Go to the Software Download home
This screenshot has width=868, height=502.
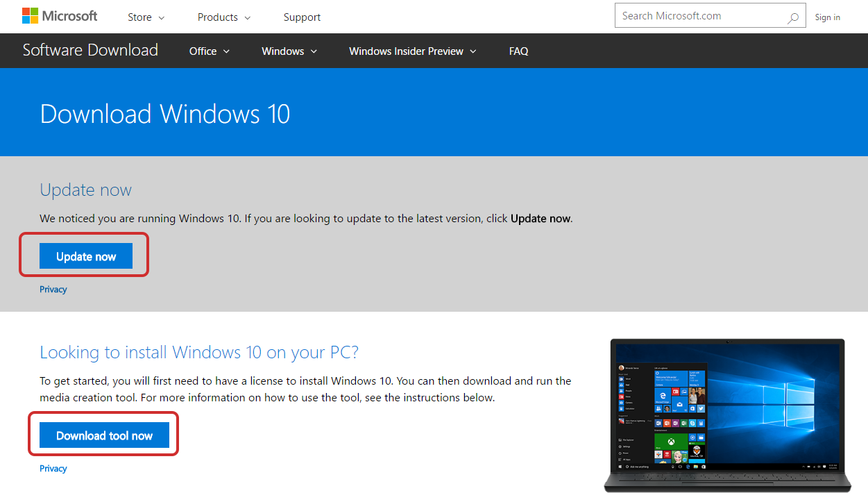pyautogui.click(x=90, y=50)
